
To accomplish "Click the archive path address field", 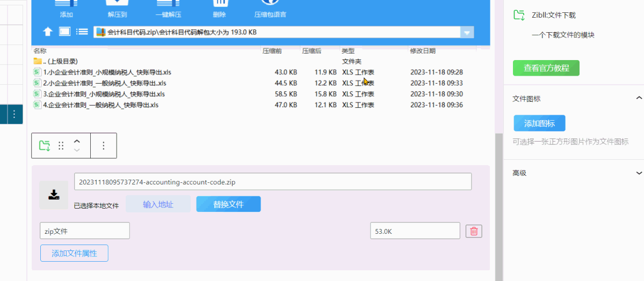I will click(x=277, y=32).
